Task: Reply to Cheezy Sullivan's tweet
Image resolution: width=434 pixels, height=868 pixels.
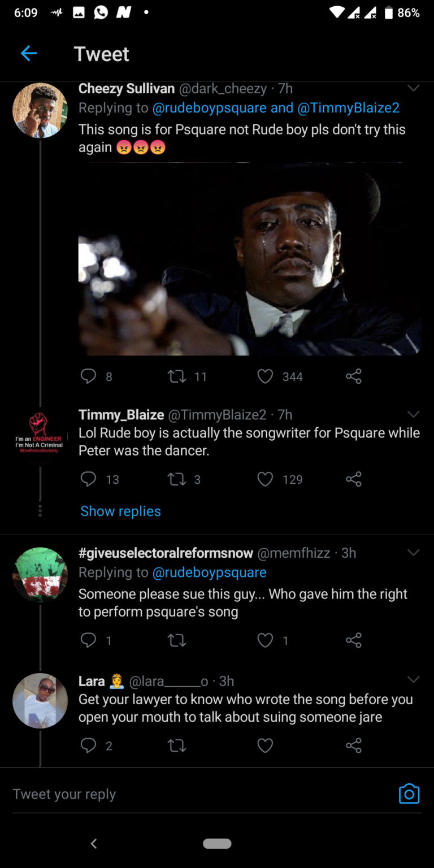Action: [89, 376]
